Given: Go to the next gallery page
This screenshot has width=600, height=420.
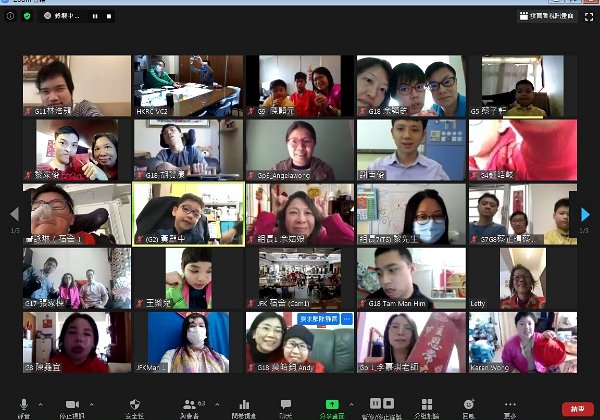Looking at the screenshot, I should [x=585, y=215].
